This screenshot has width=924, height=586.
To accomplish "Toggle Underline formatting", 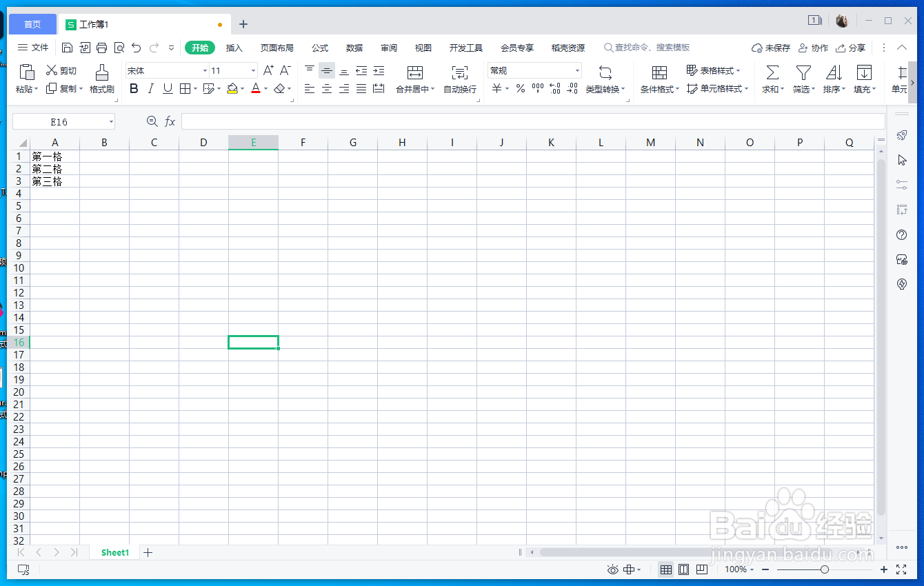I will pyautogui.click(x=168, y=88).
